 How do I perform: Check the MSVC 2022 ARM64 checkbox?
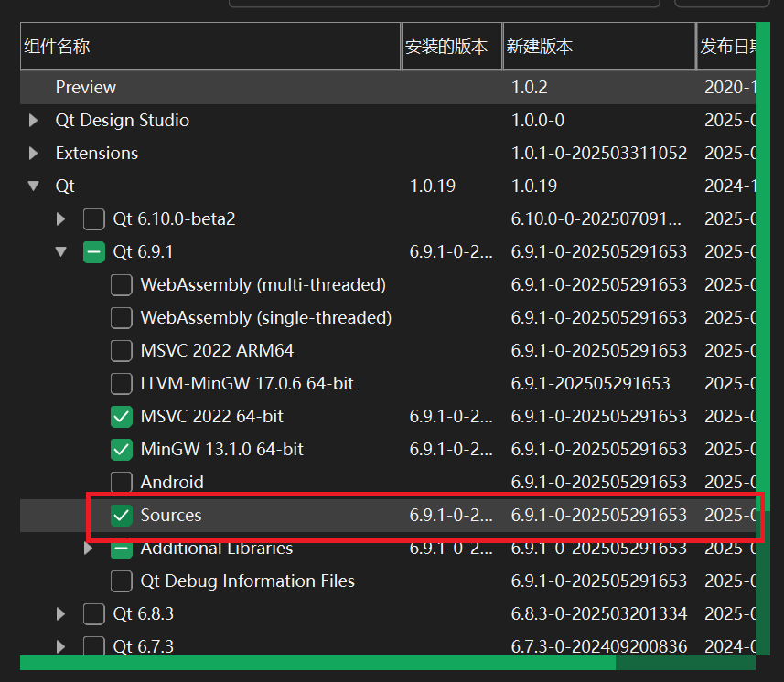(x=122, y=351)
